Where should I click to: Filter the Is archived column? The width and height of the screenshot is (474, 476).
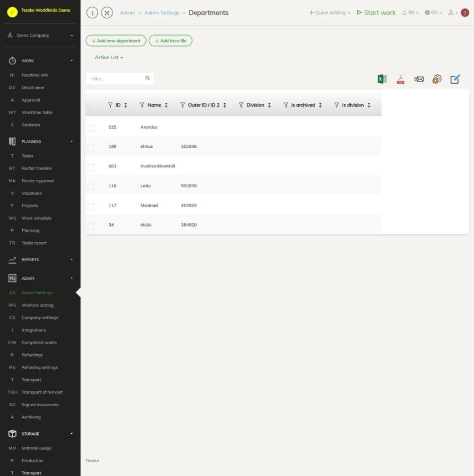[286, 105]
